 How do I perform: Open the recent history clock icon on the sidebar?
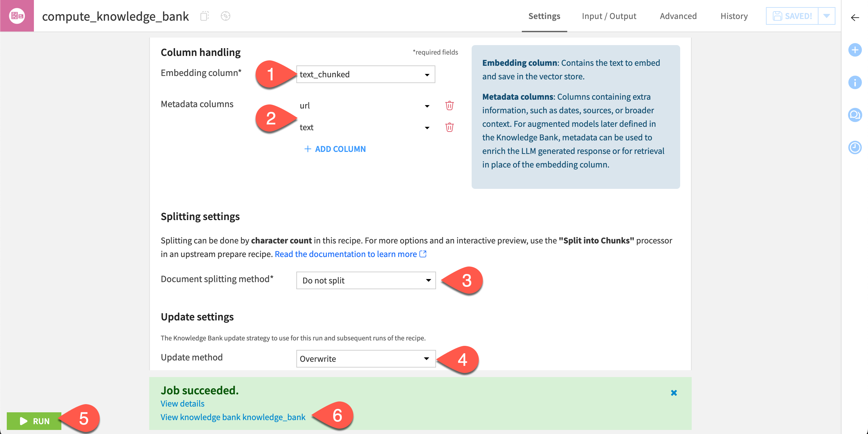855,147
